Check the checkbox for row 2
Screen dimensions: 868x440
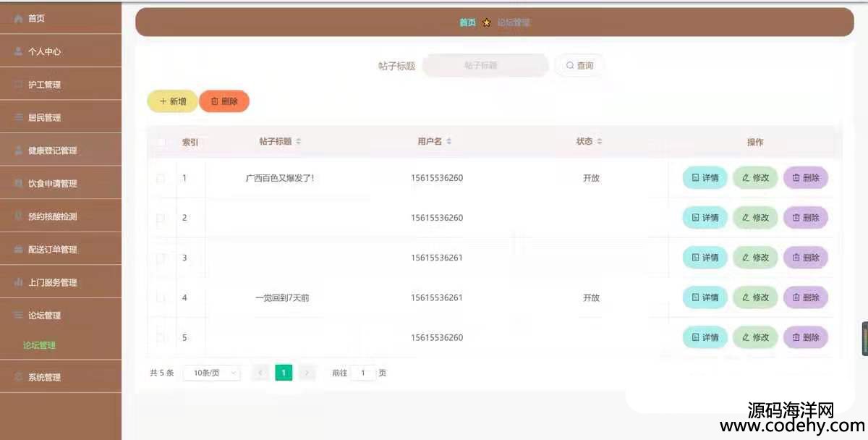161,218
